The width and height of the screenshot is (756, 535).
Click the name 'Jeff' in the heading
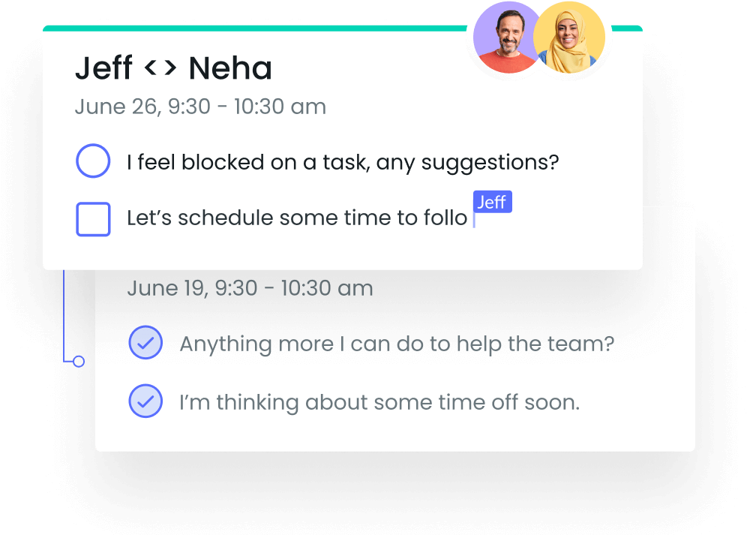point(103,68)
